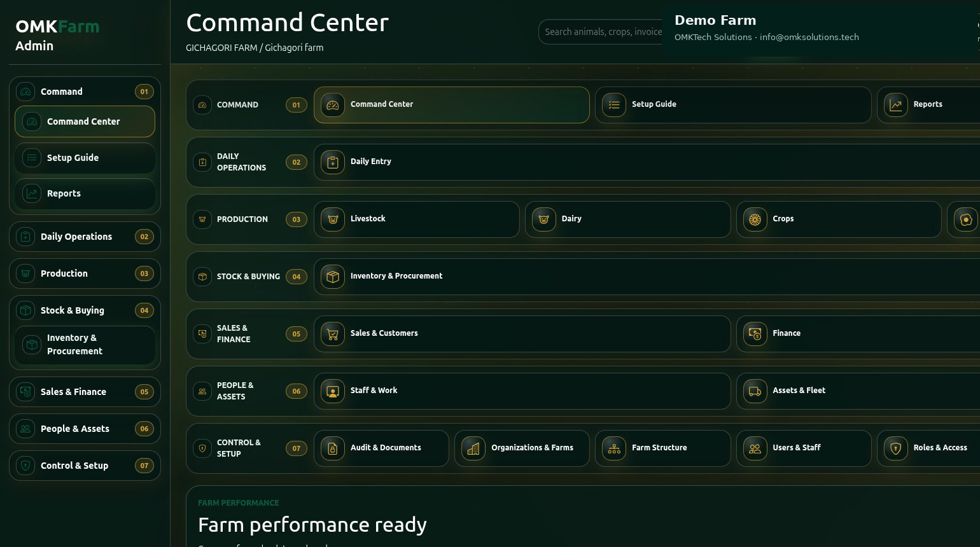The width and height of the screenshot is (980, 547).
Task: Open the Sales & Customers tile
Action: pos(522,334)
